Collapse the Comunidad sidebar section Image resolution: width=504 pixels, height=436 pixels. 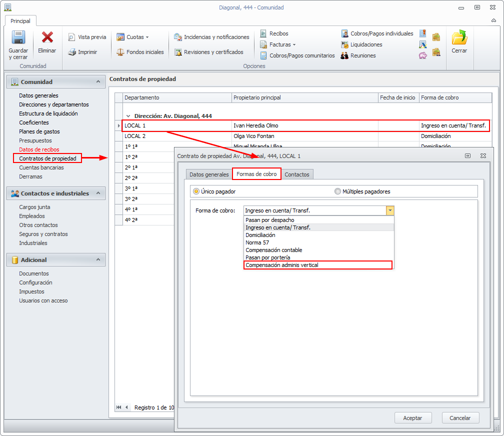tap(98, 81)
